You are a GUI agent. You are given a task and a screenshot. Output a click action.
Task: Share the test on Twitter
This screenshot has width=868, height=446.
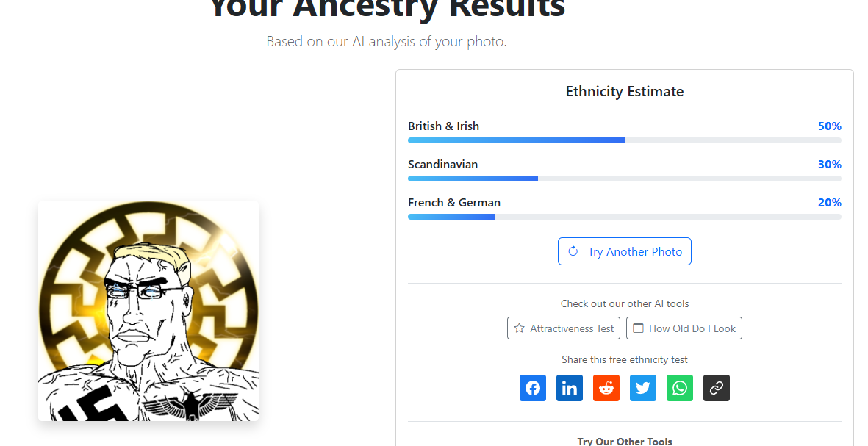[643, 388]
